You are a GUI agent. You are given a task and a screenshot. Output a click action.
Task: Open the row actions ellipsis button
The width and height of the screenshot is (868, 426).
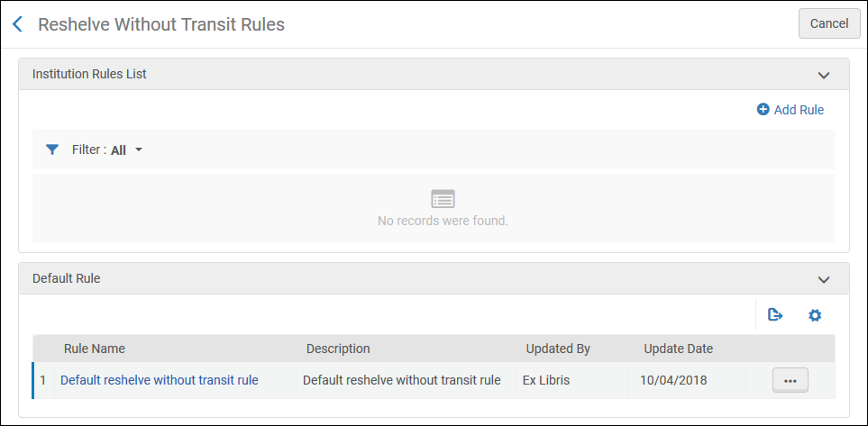click(x=790, y=381)
